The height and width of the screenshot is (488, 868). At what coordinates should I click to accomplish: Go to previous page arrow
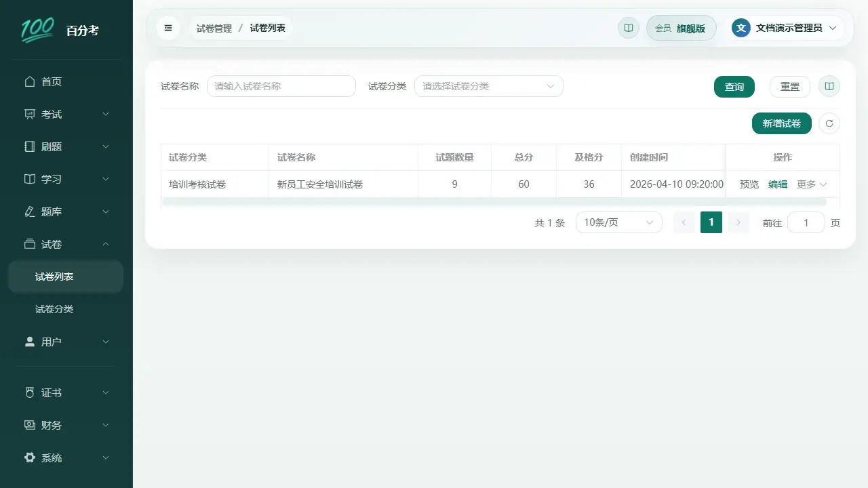[684, 222]
